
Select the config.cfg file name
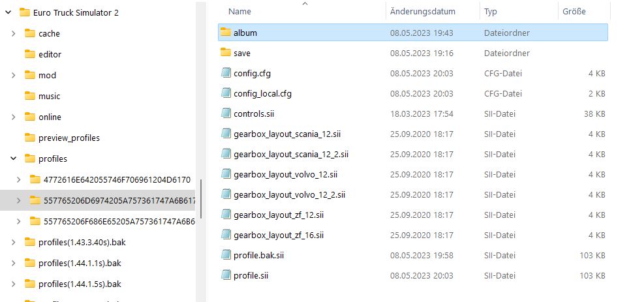(x=252, y=74)
